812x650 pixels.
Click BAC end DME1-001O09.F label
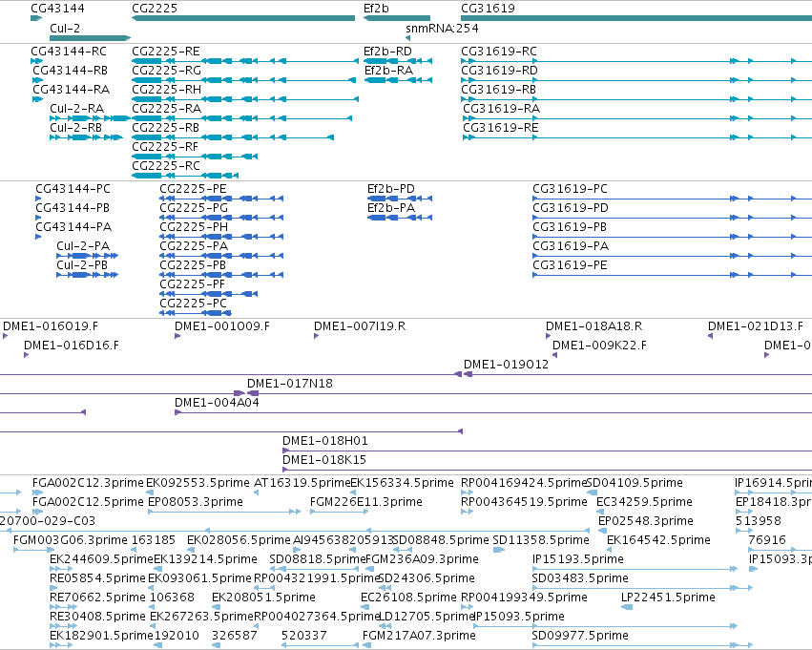pyautogui.click(x=221, y=326)
